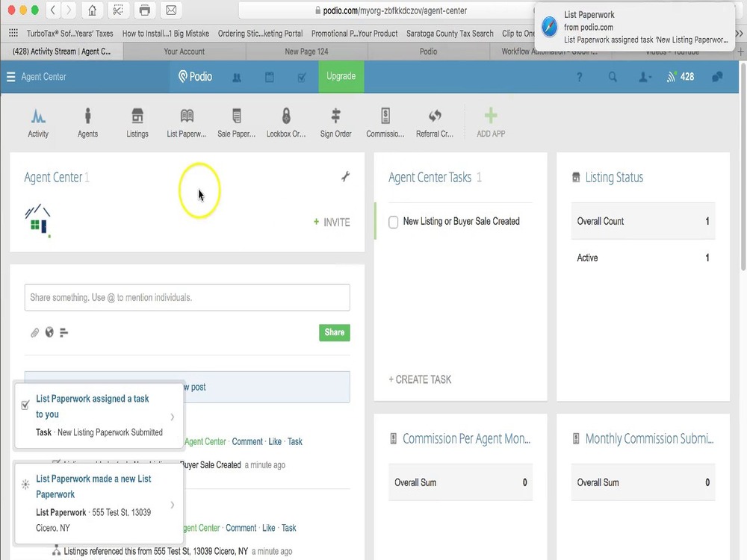Click the browser mail icon

(x=172, y=10)
